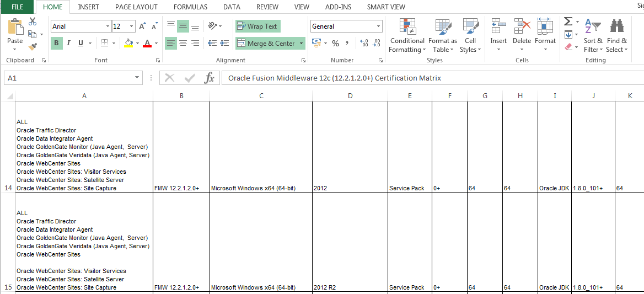Select row 14 header
The image size is (644, 294).
coord(7,147)
